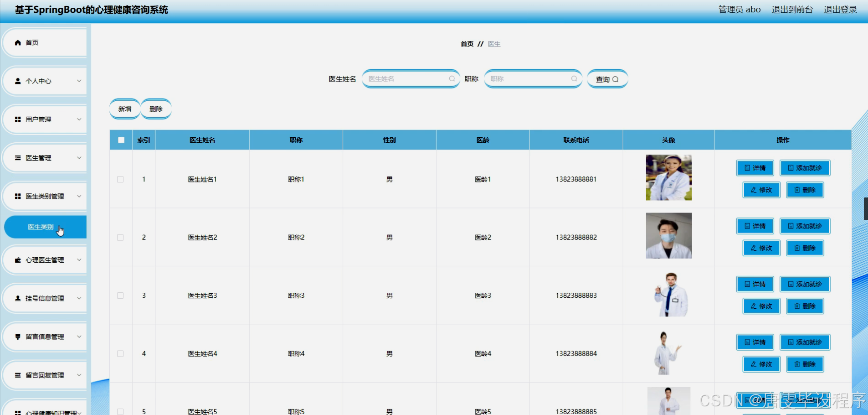The height and width of the screenshot is (415, 868).
Task: Click magnifier icon on 查询 button
Action: pyautogui.click(x=616, y=79)
